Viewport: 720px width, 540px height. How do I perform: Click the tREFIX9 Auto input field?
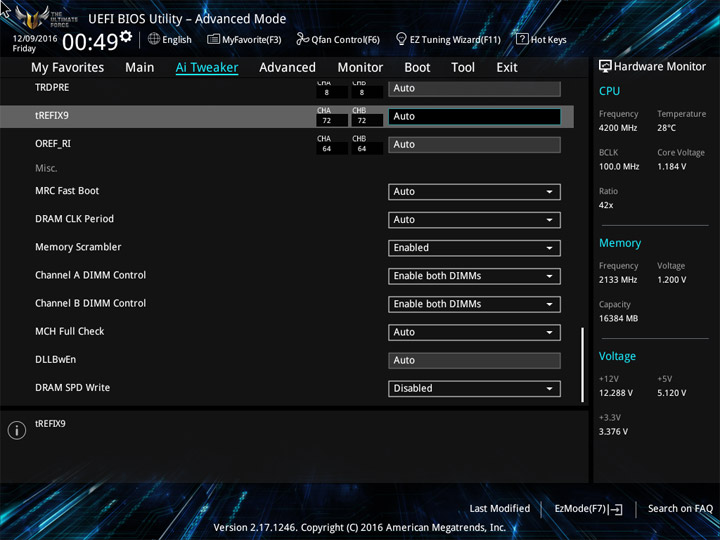474,117
